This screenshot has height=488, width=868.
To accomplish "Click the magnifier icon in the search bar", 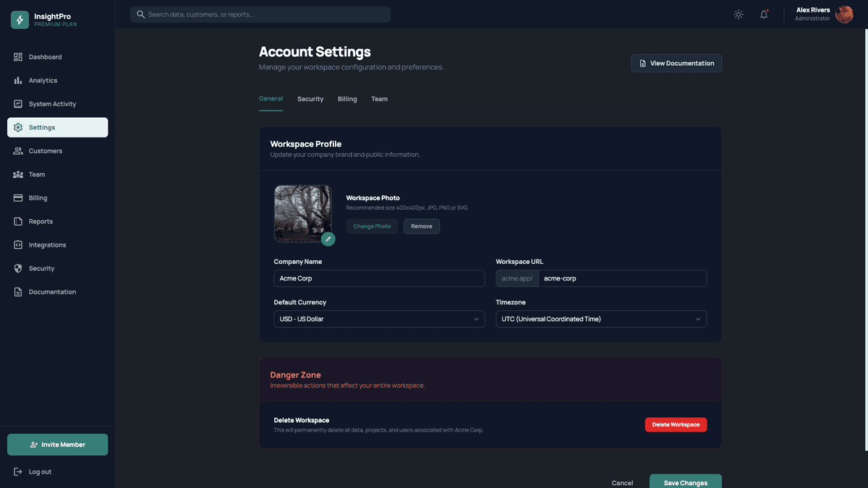I will [140, 14].
